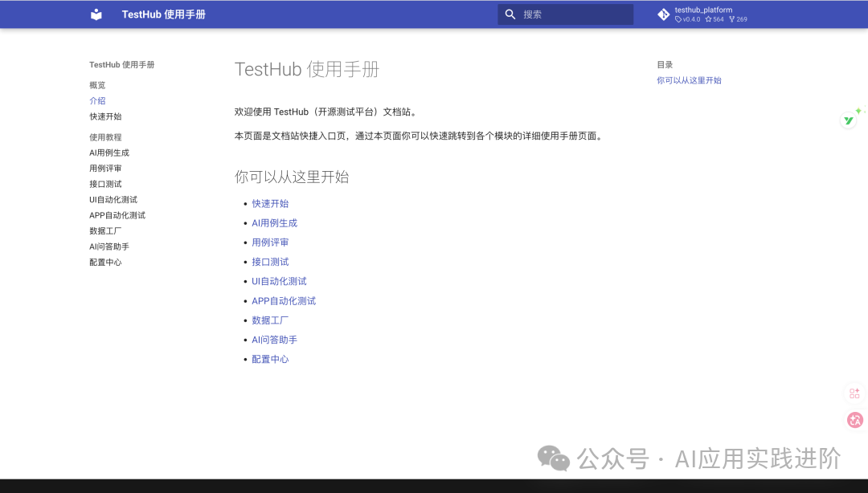The height and width of the screenshot is (493, 868).
Task: Follow the UI自动化测试 link in the content list
Action: pyautogui.click(x=279, y=281)
